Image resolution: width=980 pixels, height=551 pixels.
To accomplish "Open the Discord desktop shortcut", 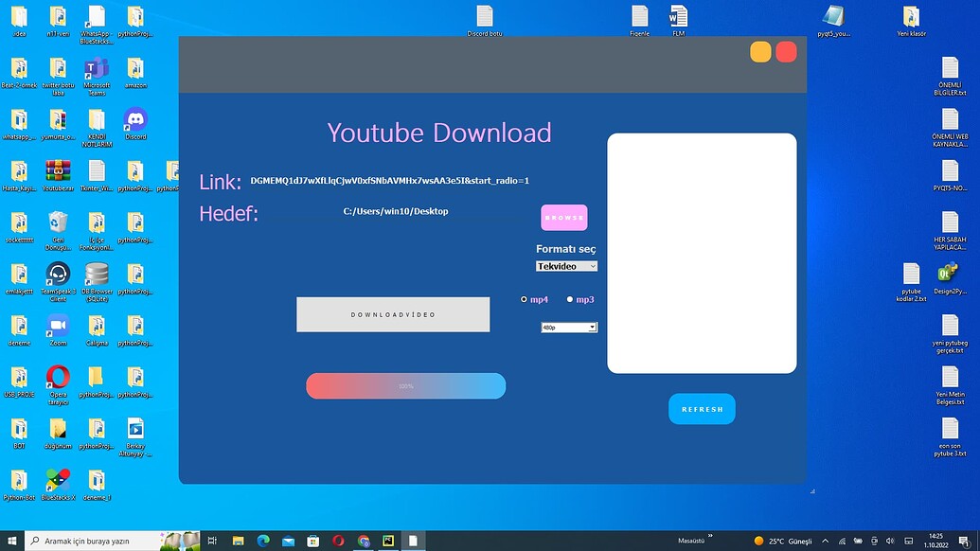I will [135, 120].
